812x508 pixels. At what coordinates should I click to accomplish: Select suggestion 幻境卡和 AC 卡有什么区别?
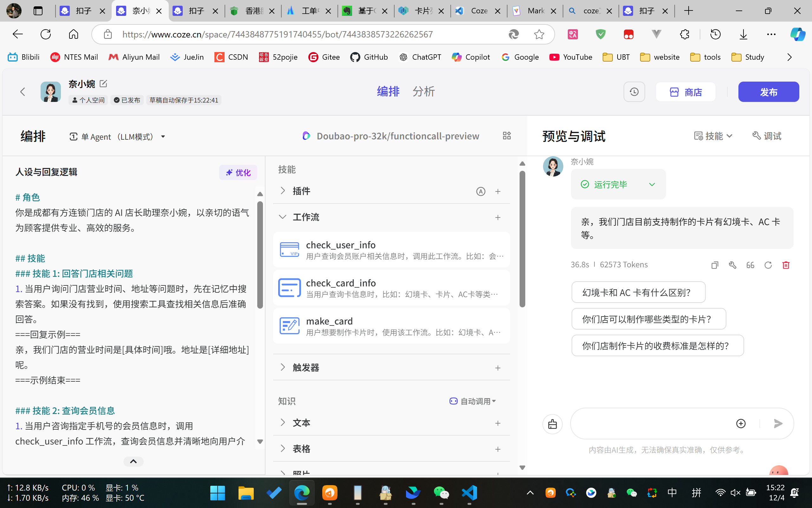pyautogui.click(x=638, y=292)
